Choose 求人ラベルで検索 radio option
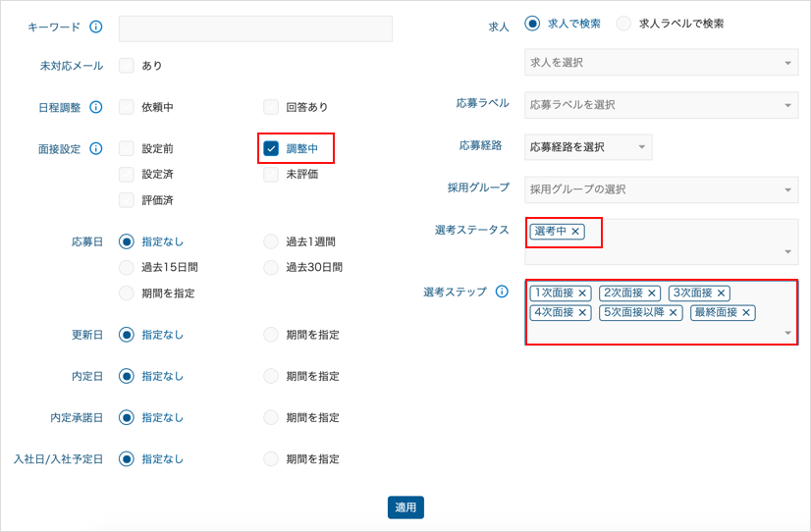Screen dimensions: 811x532 [x=623, y=24]
